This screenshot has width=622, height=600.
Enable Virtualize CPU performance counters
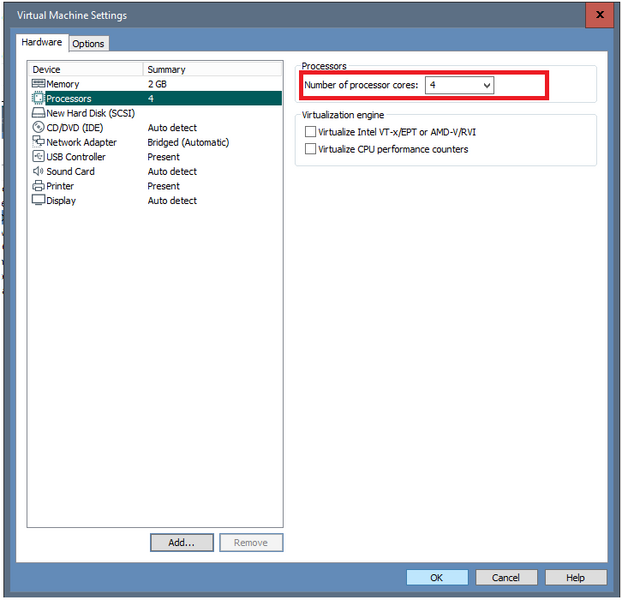(310, 149)
